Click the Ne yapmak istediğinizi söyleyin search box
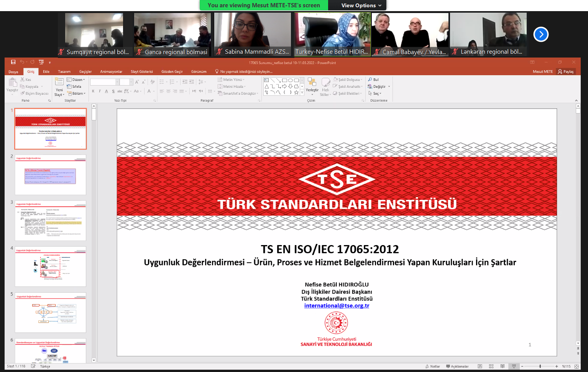Screen dimensions: 588x372 coord(244,72)
